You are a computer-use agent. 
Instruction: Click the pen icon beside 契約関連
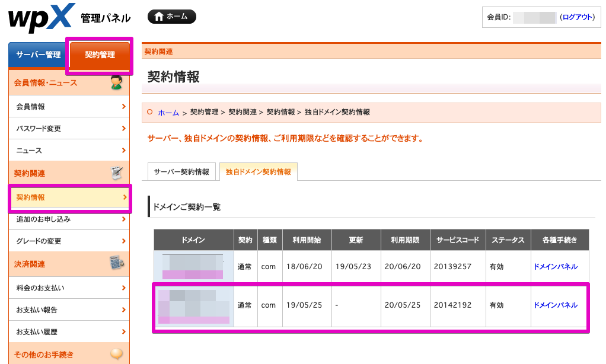(x=117, y=172)
